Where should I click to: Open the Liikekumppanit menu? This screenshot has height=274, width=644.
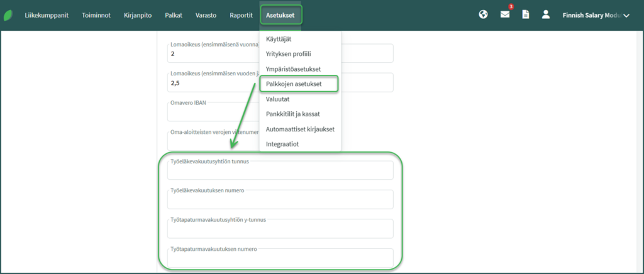tap(45, 15)
